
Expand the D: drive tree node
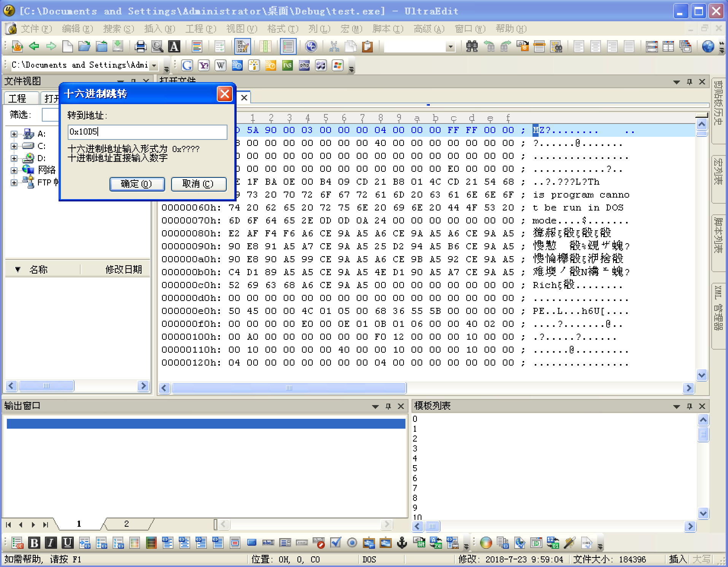[x=14, y=158]
